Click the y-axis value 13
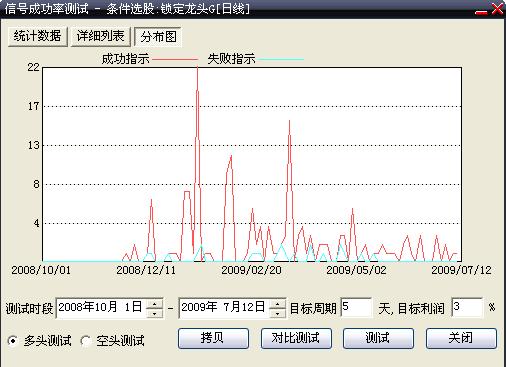Image resolution: width=506 pixels, height=367 pixels. click(x=33, y=145)
